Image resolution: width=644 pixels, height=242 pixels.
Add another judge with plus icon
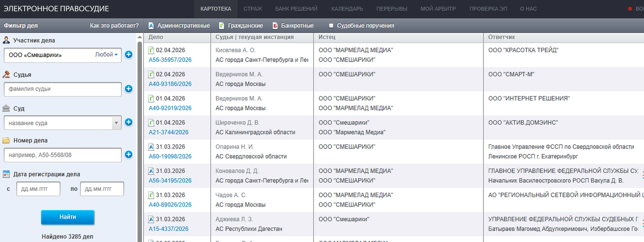128,89
